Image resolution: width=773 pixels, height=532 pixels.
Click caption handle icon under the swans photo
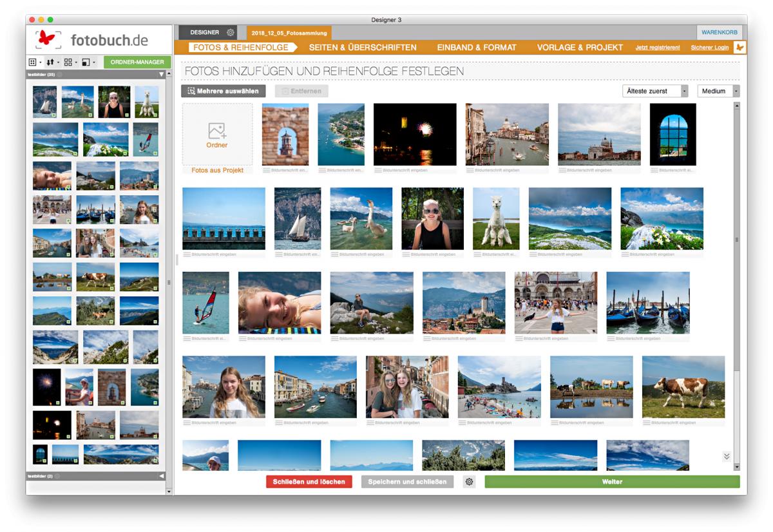pos(335,254)
